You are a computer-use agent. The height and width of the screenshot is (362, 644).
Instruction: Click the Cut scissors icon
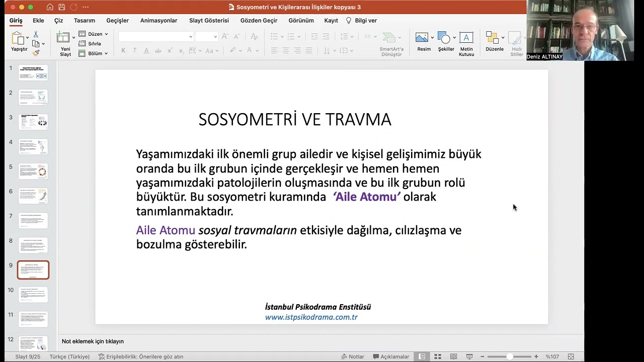pyautogui.click(x=35, y=34)
